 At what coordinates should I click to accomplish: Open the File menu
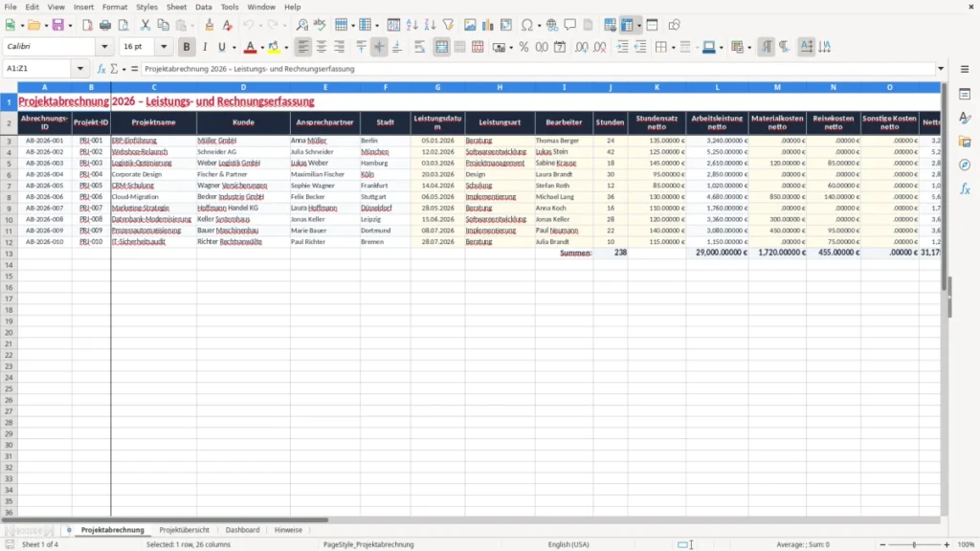tap(11, 7)
